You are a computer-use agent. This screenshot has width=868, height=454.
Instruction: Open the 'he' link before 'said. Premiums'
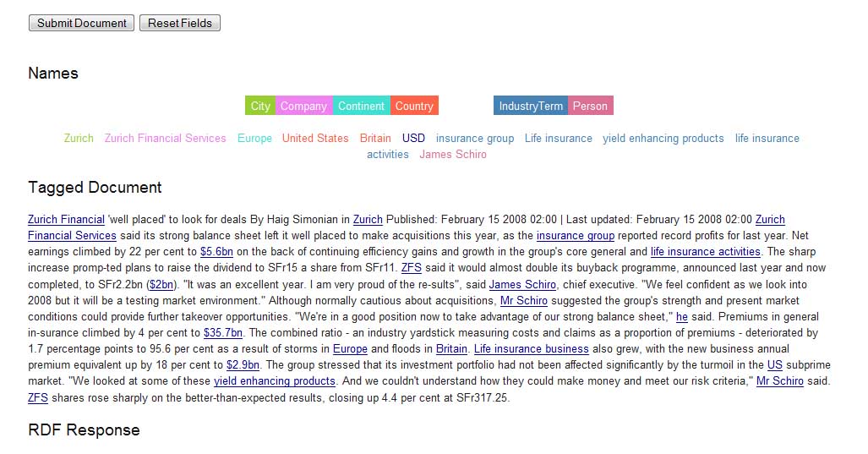point(682,316)
